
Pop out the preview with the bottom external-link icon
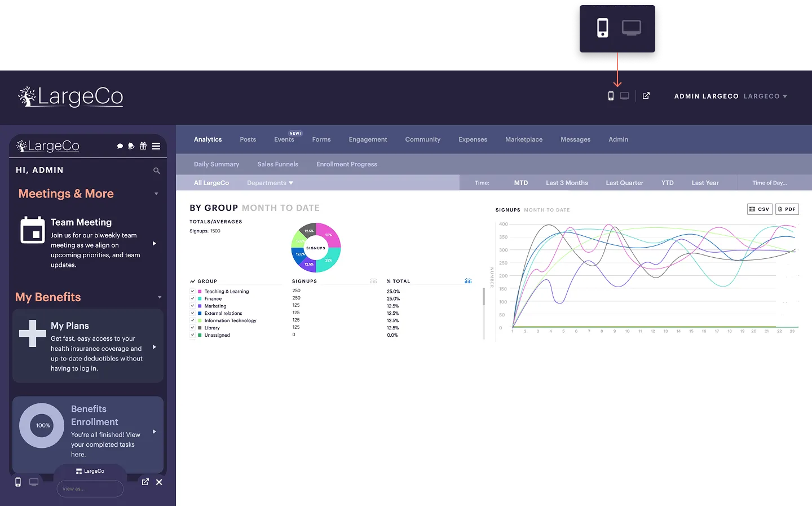pyautogui.click(x=145, y=482)
